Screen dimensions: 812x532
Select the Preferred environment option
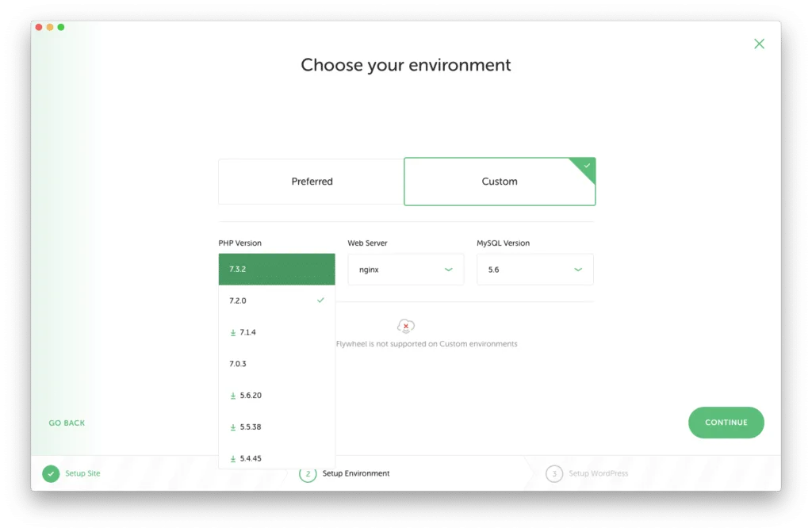(x=312, y=182)
